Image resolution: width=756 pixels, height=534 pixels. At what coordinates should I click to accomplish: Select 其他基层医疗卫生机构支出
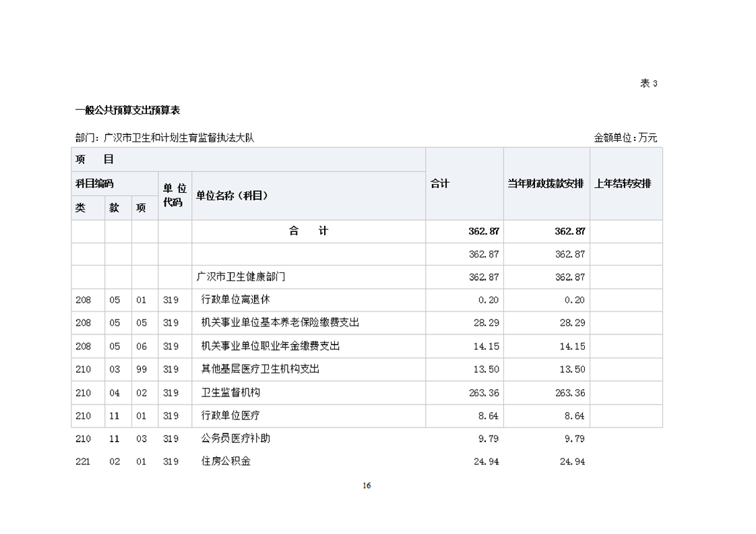260,369
